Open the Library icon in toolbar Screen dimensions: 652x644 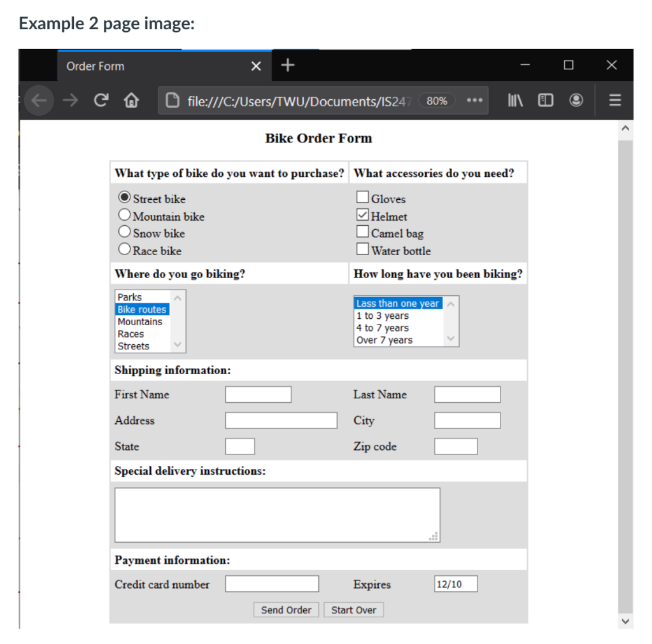click(515, 100)
